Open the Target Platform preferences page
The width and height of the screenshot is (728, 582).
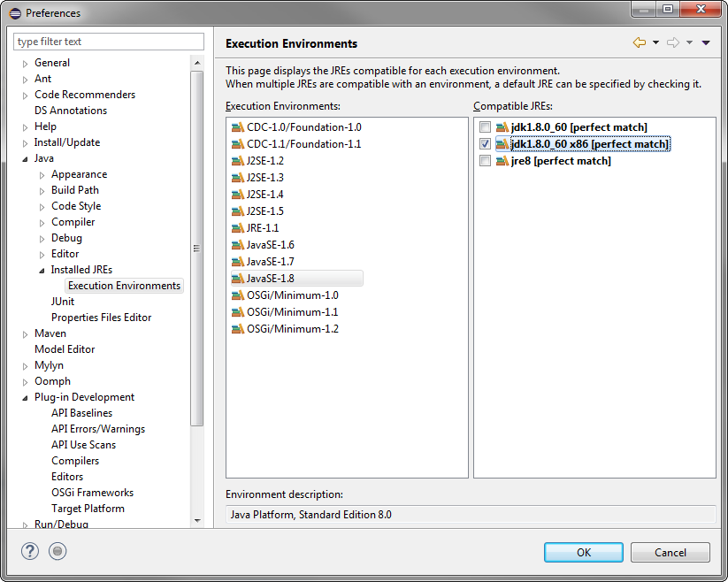coord(88,509)
